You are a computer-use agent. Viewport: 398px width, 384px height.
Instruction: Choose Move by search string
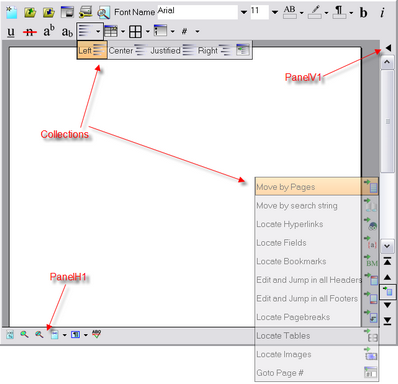coord(317,206)
